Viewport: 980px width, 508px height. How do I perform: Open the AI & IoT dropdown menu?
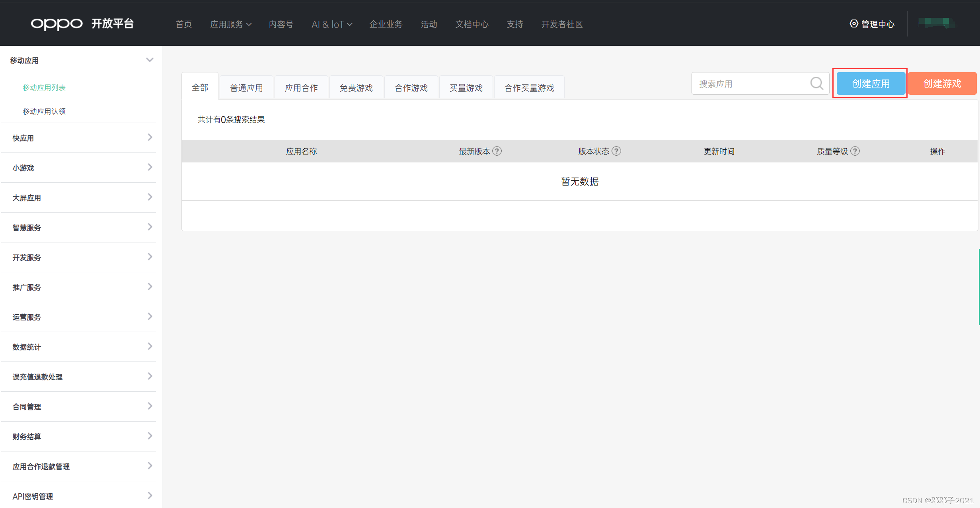332,24
